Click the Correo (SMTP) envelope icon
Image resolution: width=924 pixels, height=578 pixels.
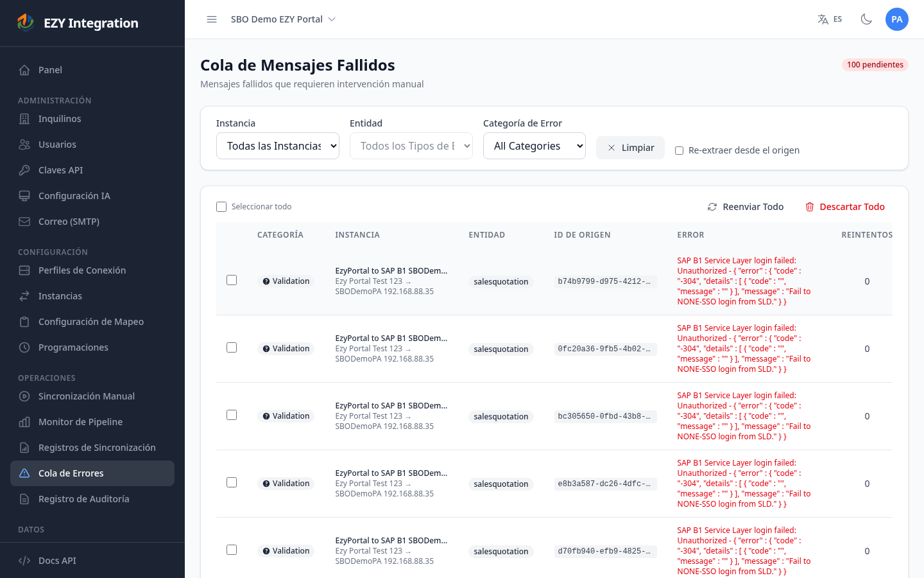tap(24, 222)
